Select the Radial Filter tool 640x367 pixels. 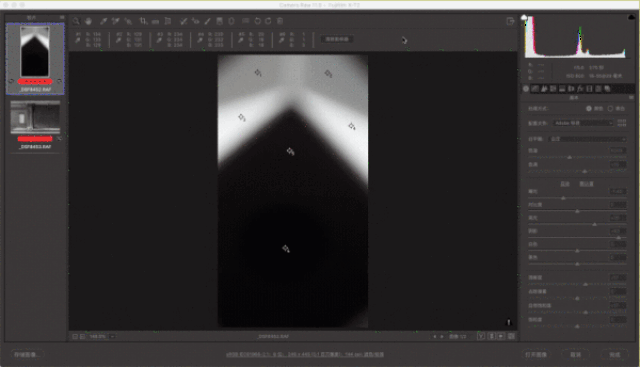click(x=231, y=21)
